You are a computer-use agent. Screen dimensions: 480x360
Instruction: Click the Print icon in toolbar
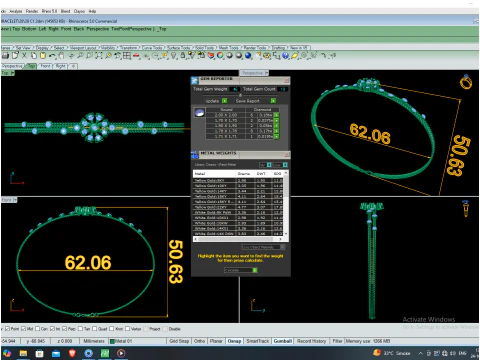[x=6, y=56]
